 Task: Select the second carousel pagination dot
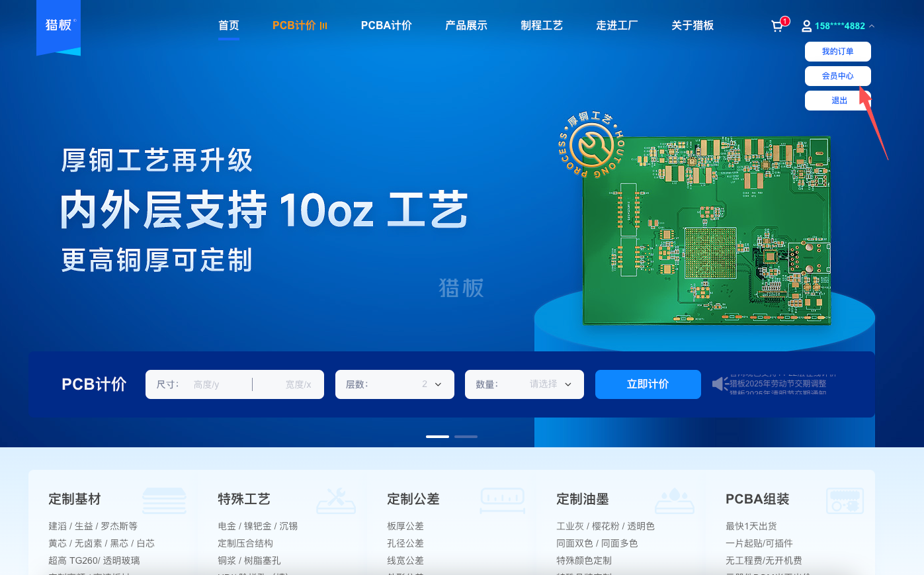click(466, 437)
